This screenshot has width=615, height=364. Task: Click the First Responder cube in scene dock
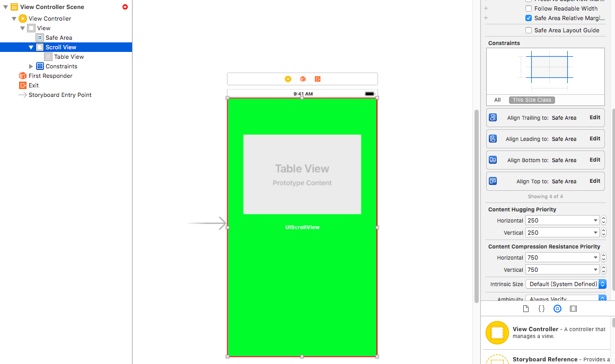tap(303, 79)
